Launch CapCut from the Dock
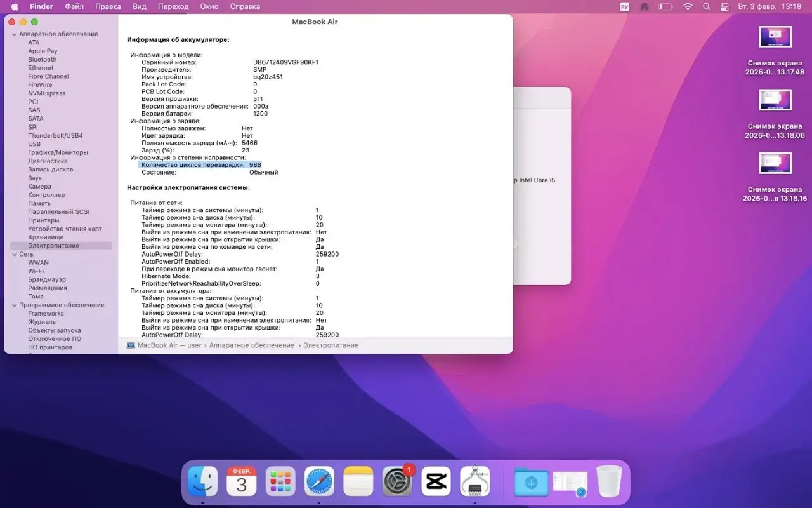The image size is (812, 508). pos(435,481)
